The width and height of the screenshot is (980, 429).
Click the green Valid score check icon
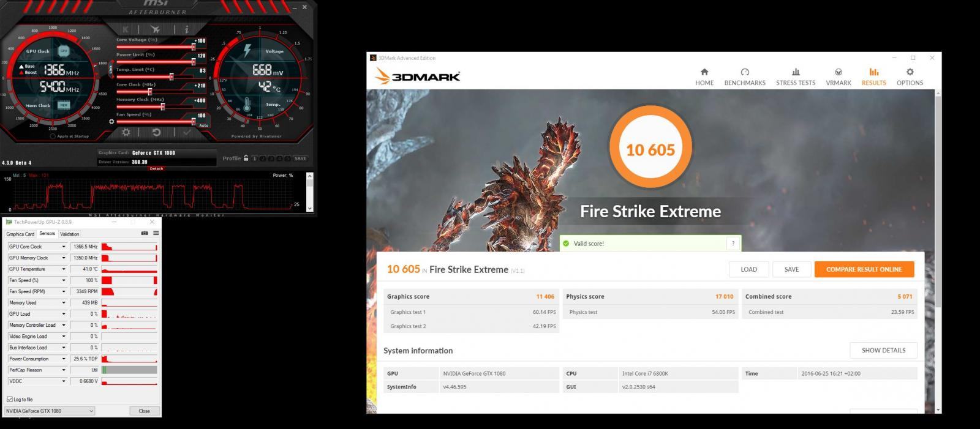click(565, 244)
